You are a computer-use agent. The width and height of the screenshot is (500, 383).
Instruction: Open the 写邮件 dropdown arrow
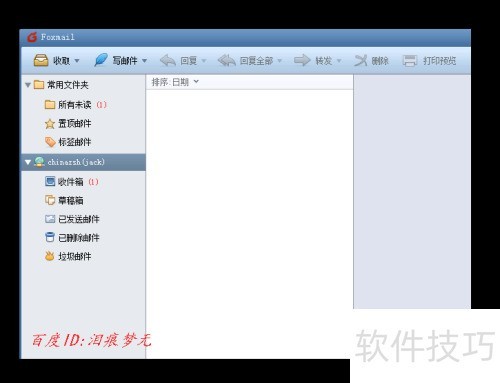(x=144, y=61)
